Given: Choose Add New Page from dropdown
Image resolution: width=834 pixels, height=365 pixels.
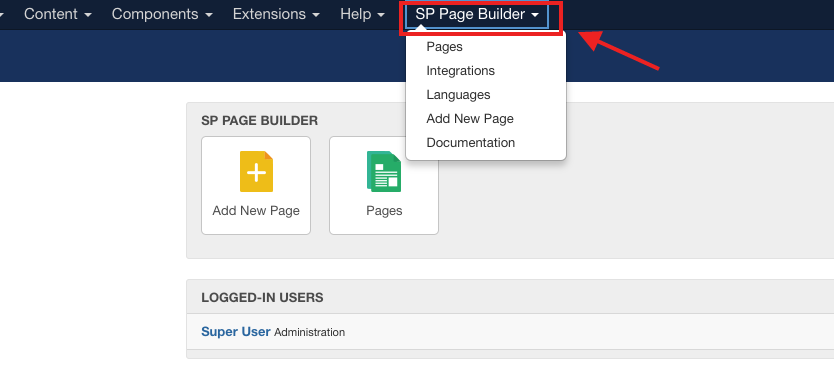Looking at the screenshot, I should [x=470, y=119].
